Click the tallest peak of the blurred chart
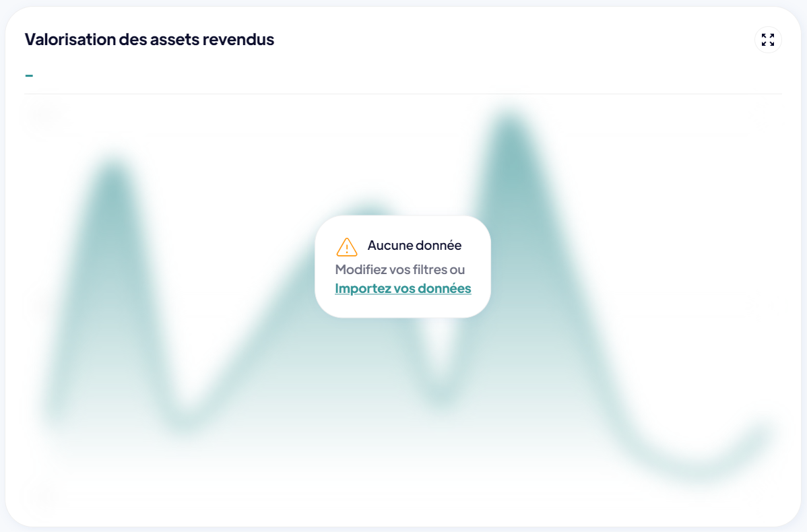This screenshot has width=807, height=532. tap(509, 126)
